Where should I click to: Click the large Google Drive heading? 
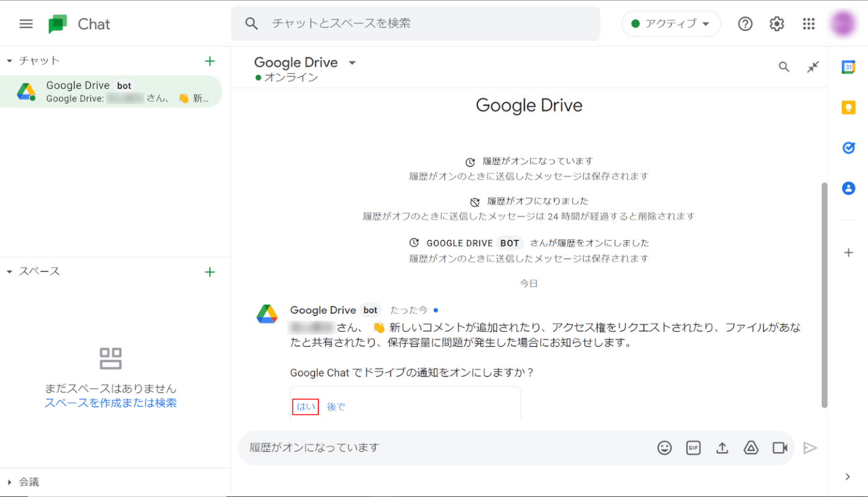point(529,106)
